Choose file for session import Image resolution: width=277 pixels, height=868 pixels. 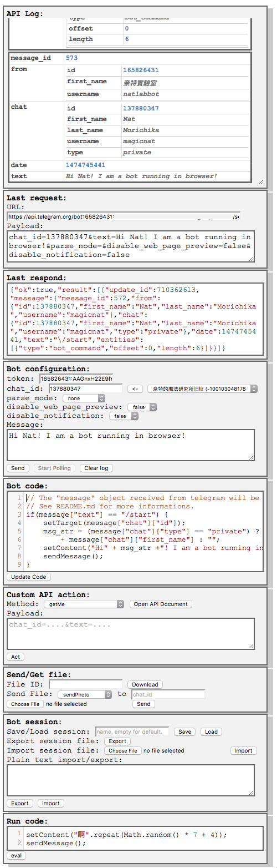point(123,750)
